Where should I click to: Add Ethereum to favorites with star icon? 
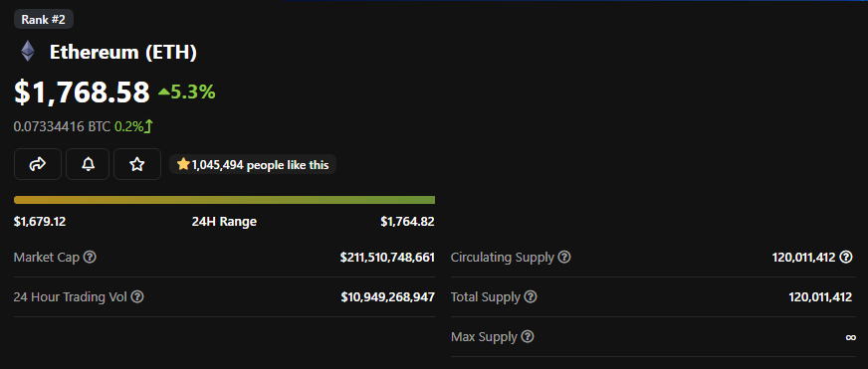(137, 164)
